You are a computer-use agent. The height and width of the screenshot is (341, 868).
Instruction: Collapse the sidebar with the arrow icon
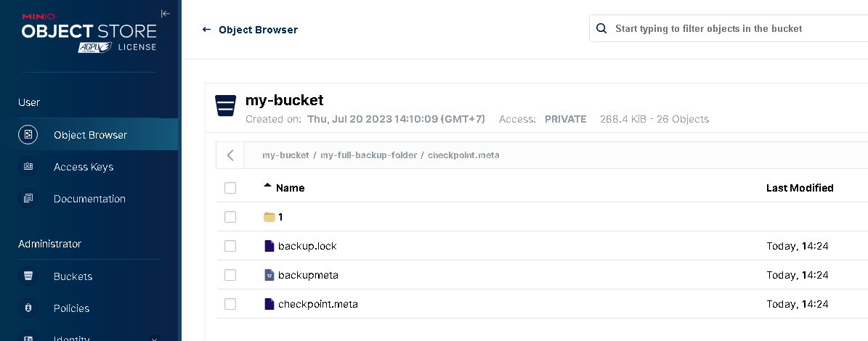(x=165, y=14)
